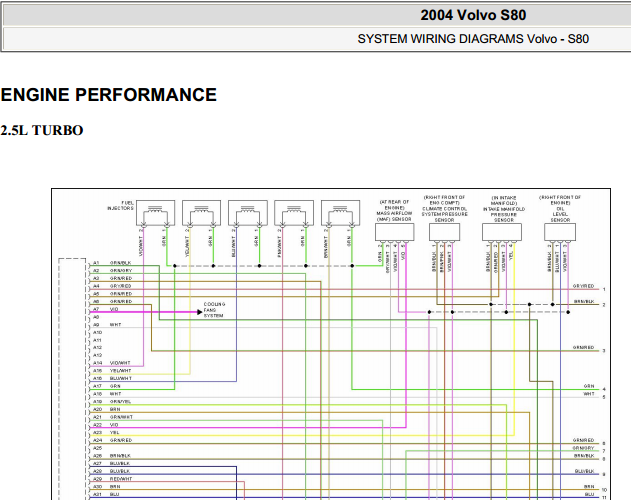631x500 pixels.
Task: Click the Intake Manifold Pressure Sensor box
Action: (x=502, y=232)
